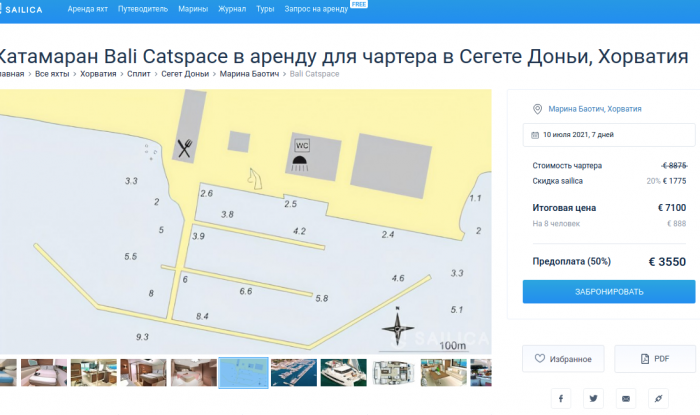Click the 100m scale label on map
The width and height of the screenshot is (700, 415).
click(x=452, y=346)
